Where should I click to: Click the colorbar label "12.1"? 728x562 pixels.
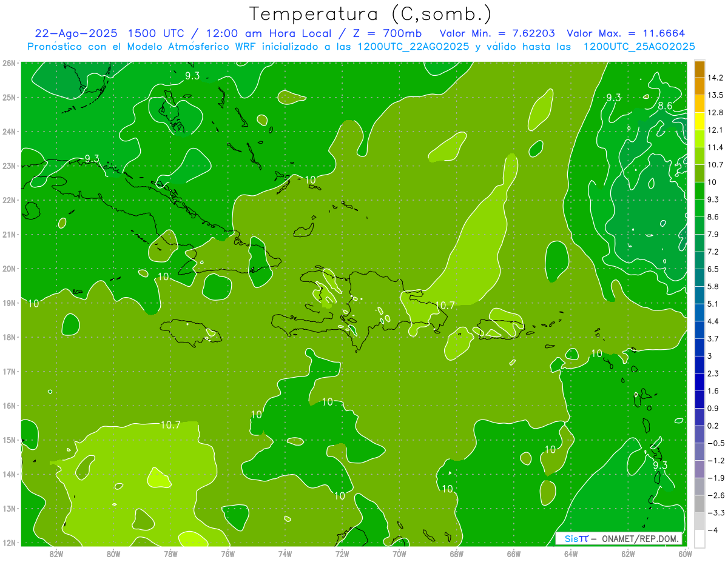(715, 130)
